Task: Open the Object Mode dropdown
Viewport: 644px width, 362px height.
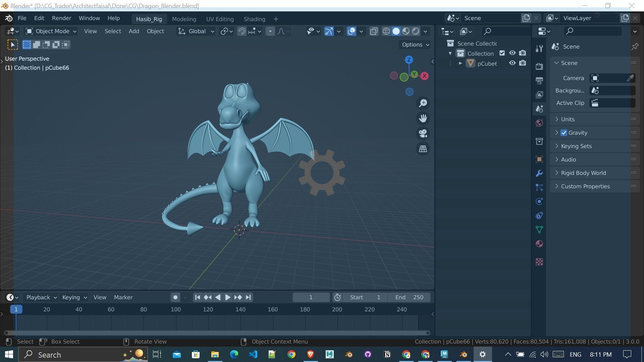Action: point(51,32)
